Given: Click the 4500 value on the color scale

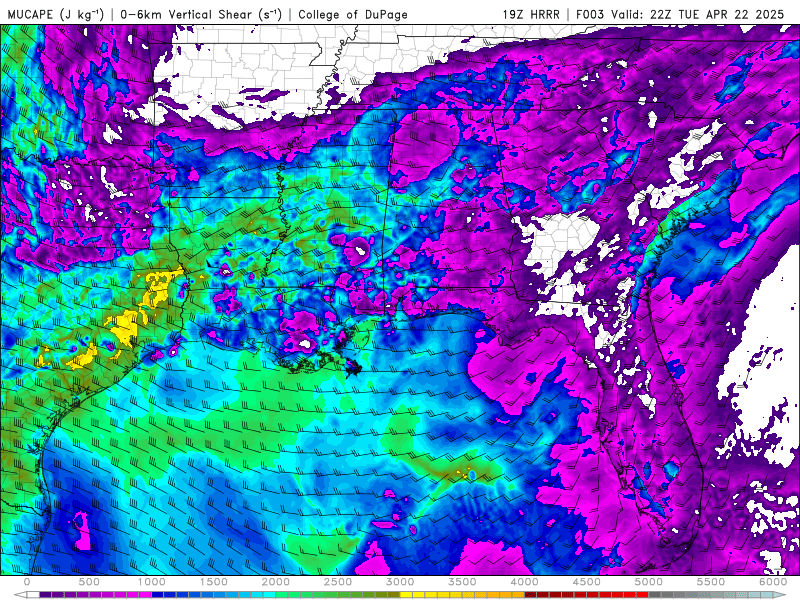Looking at the screenshot, I should [587, 582].
